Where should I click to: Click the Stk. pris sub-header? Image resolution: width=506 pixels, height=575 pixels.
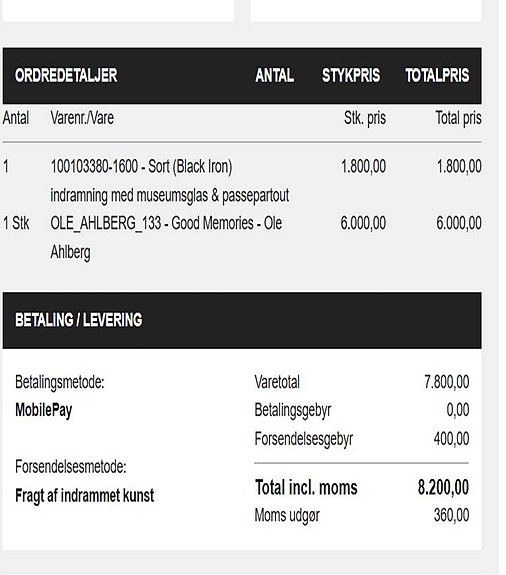(365, 118)
